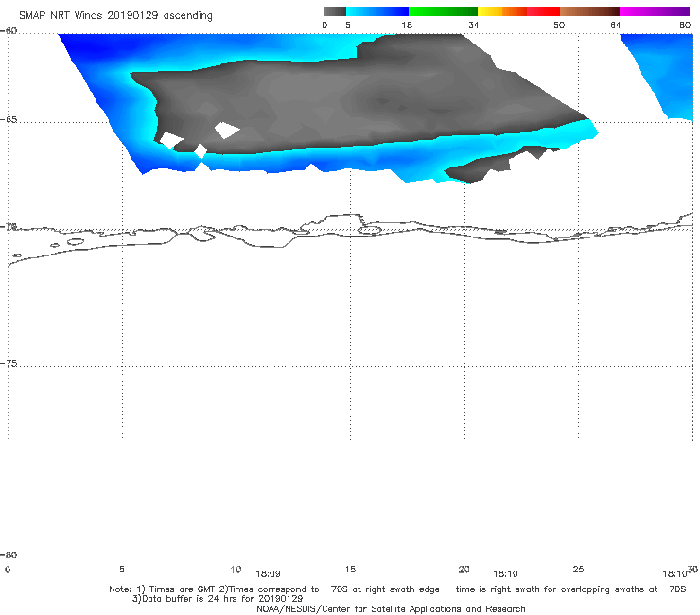This screenshot has height=615, width=700.
Task: Click the title 'SMAP NRT Winds 20190129 ascending'
Action: click(x=115, y=16)
